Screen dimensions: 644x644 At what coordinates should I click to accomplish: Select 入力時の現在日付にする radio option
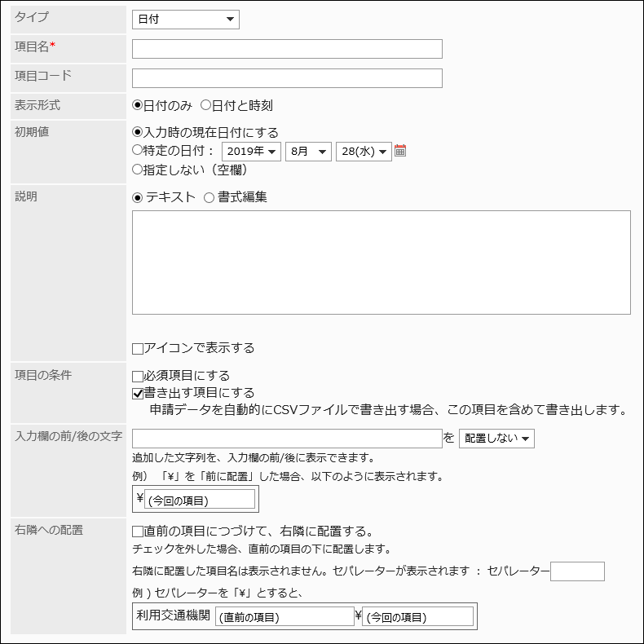[137, 132]
